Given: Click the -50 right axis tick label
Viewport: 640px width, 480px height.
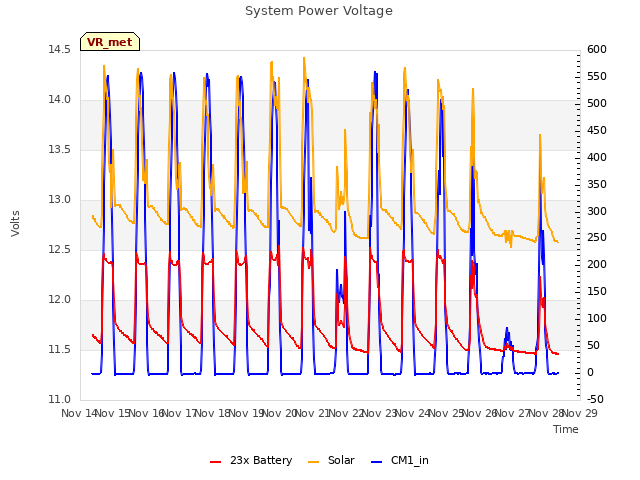Looking at the screenshot, I should [x=595, y=400].
